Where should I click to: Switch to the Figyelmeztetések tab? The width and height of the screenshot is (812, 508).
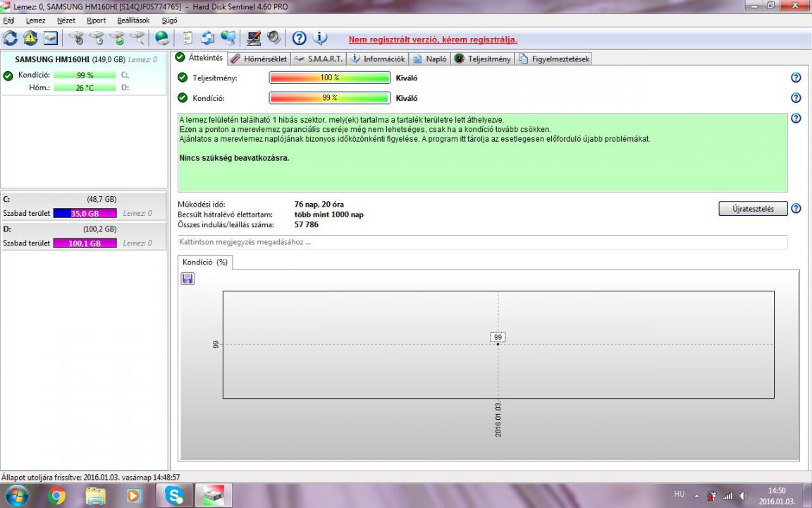click(x=553, y=59)
